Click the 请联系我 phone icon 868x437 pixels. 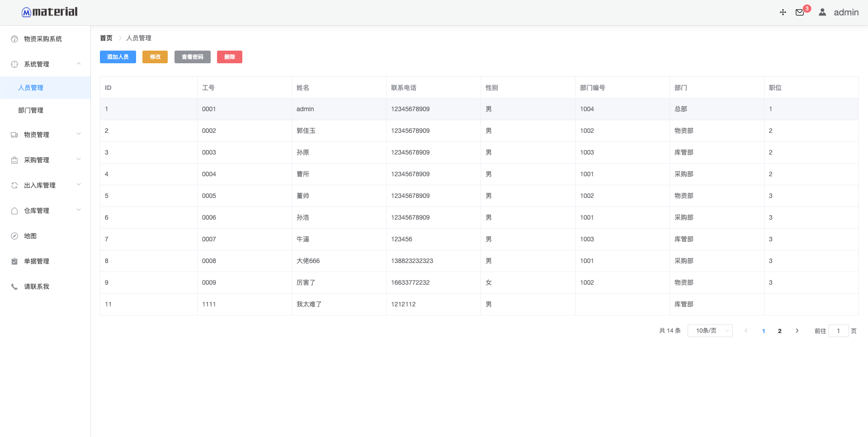click(x=14, y=287)
